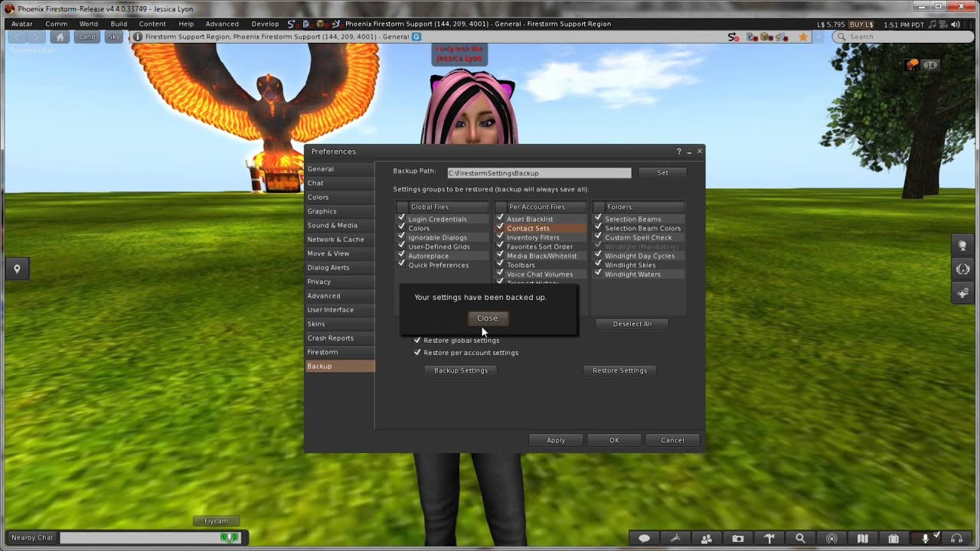The height and width of the screenshot is (551, 980).
Task: Switch to the Privacy preferences tab
Action: (340, 282)
